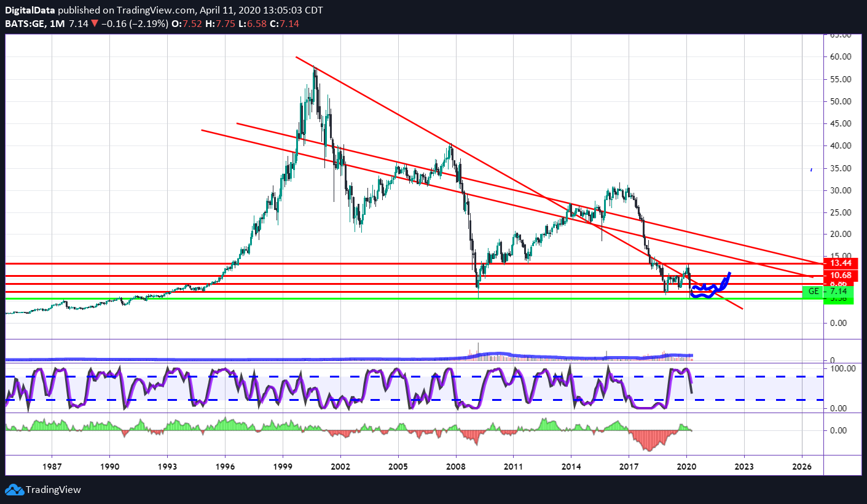867x504 pixels.
Task: Click the red 13.44 price label
Action: (841, 263)
